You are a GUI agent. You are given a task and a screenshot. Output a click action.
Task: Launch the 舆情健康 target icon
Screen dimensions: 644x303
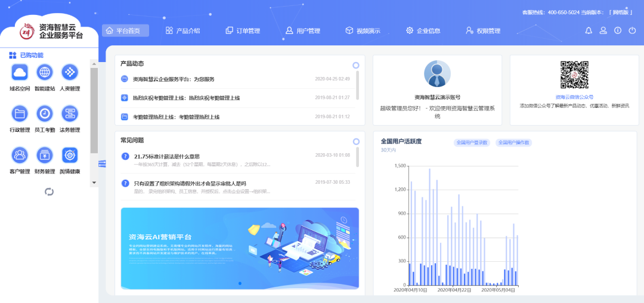(70, 156)
